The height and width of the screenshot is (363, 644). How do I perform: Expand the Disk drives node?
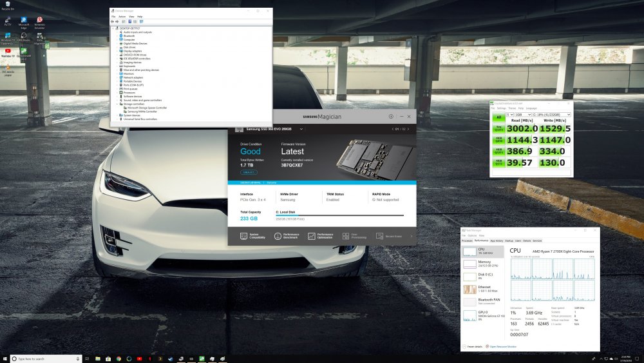(118, 47)
